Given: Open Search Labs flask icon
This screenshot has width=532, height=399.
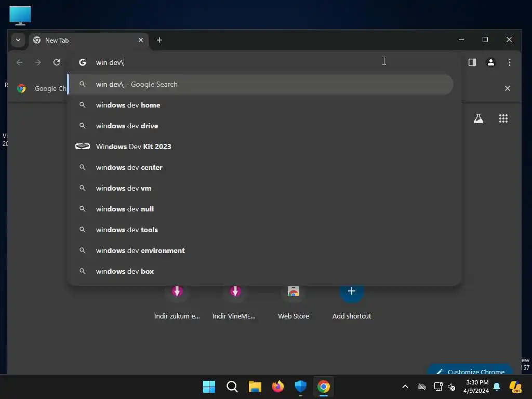Looking at the screenshot, I should pos(478,118).
